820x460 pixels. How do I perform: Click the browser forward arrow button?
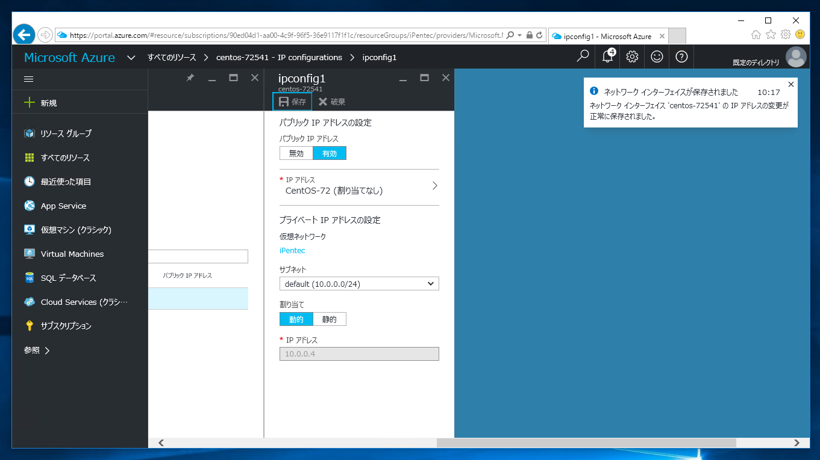pyautogui.click(x=45, y=35)
